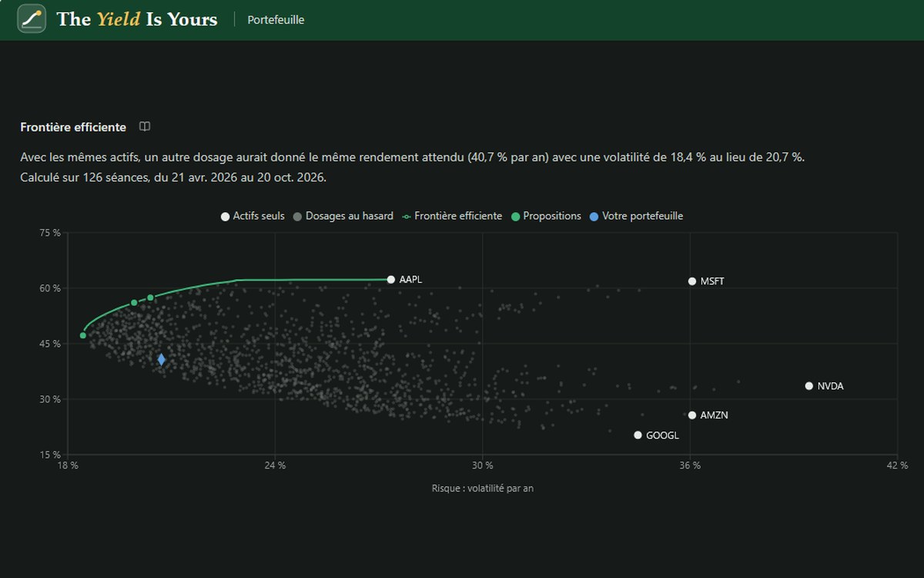Hide the "Dosages au hasard" series via legend

(343, 217)
